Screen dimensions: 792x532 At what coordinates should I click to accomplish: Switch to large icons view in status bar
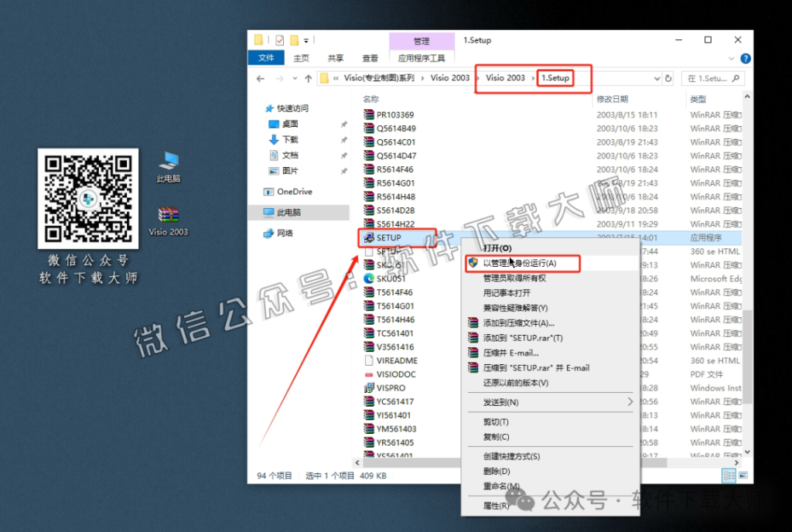(743, 475)
